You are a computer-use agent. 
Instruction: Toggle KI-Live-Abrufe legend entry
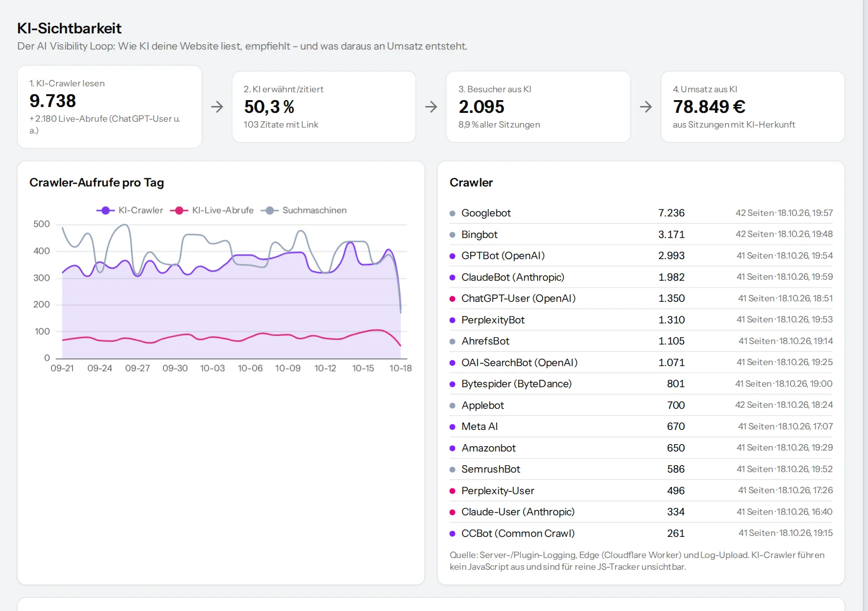pyautogui.click(x=212, y=210)
